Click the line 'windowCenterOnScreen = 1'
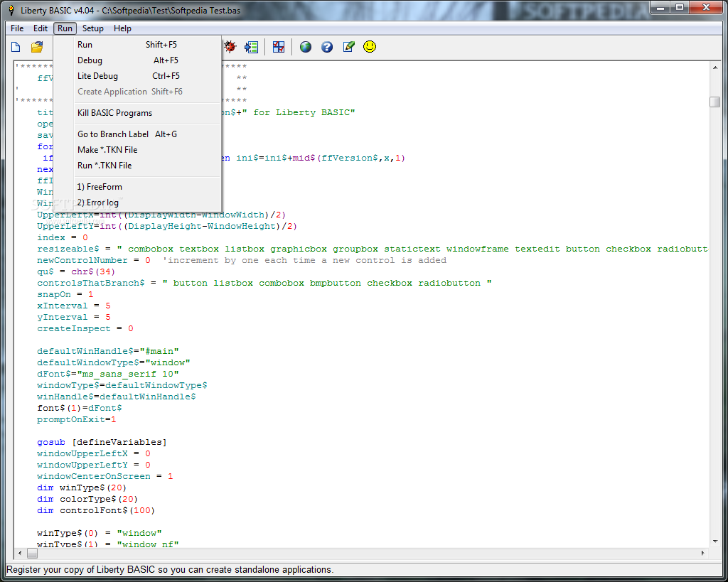The width and height of the screenshot is (728, 582). point(105,477)
